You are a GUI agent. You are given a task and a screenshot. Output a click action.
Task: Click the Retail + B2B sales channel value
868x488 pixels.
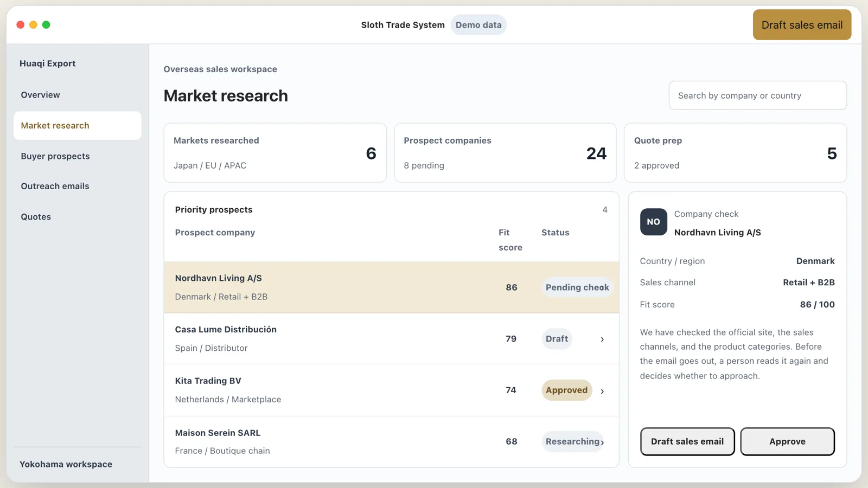pyautogui.click(x=809, y=282)
